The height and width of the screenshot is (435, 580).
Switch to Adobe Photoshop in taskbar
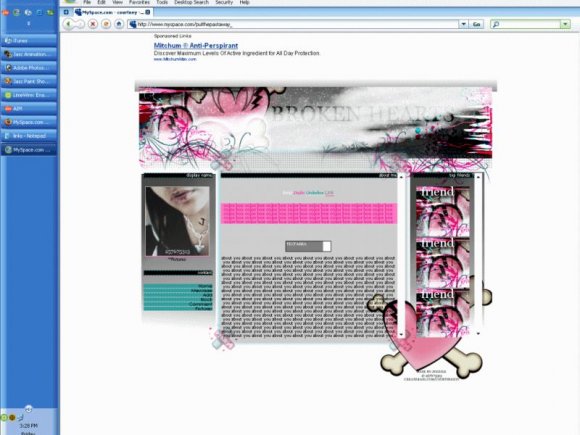point(29,68)
